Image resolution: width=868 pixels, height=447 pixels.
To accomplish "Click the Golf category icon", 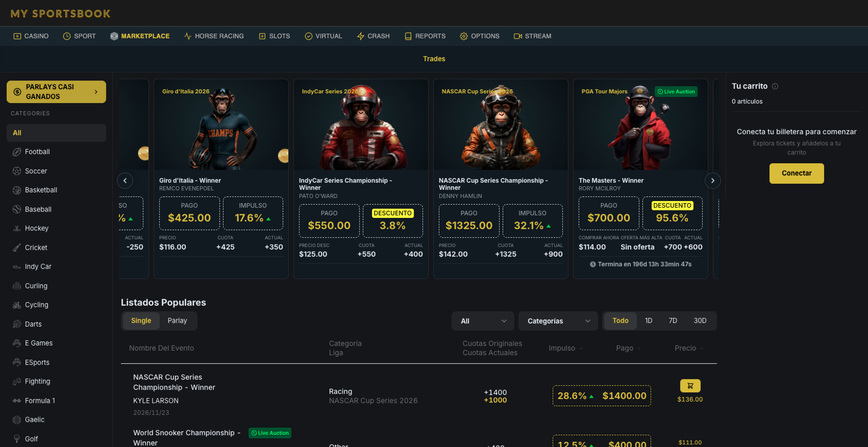I will point(17,439).
